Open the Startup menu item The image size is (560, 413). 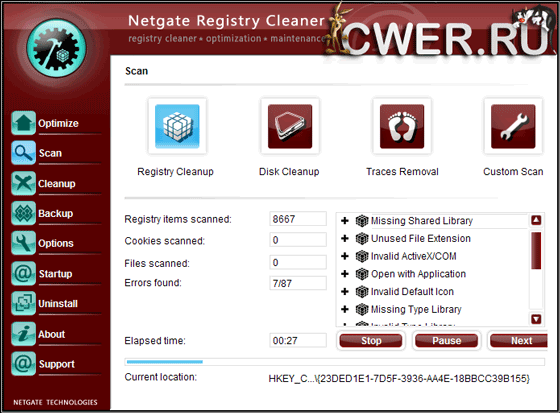click(x=55, y=274)
